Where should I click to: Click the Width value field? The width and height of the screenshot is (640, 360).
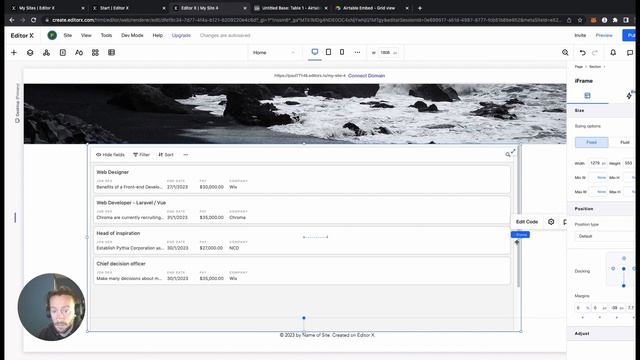tap(598, 163)
